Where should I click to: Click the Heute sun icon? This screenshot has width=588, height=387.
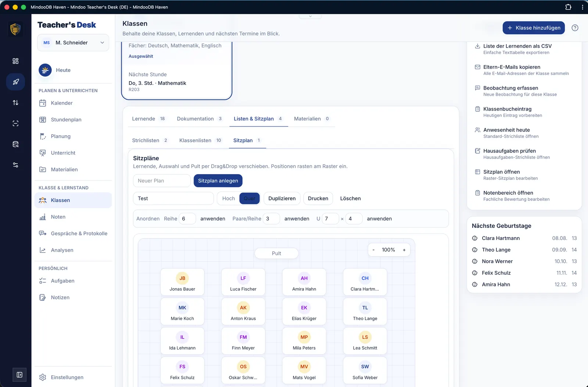coord(45,70)
